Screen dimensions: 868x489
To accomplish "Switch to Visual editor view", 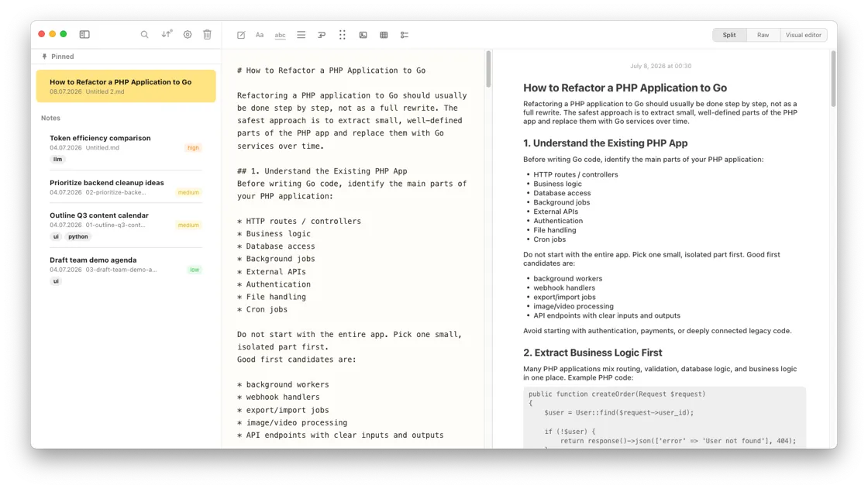I will click(803, 35).
